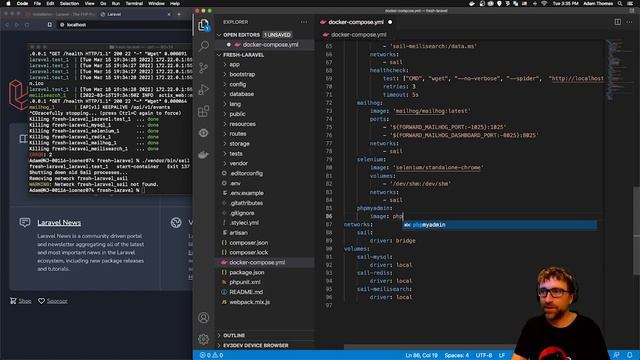Open package.json in file tree
The image size is (640, 360).
click(264, 272)
